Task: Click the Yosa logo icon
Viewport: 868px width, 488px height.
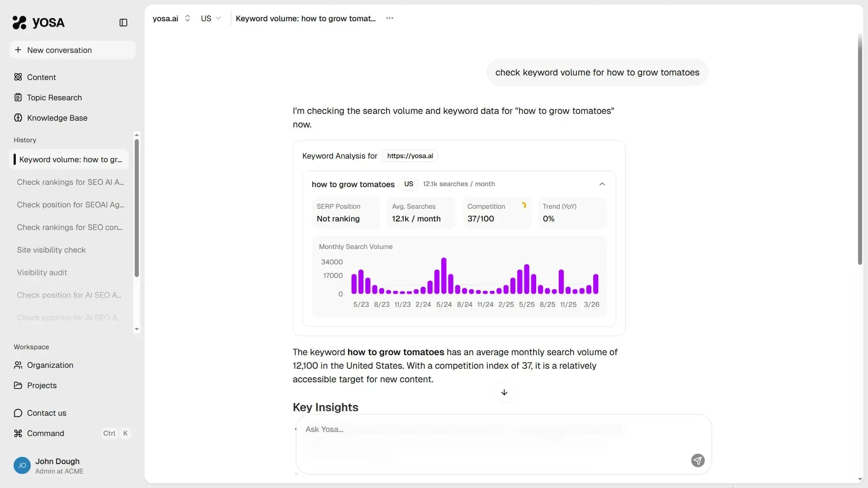Action: click(19, 22)
